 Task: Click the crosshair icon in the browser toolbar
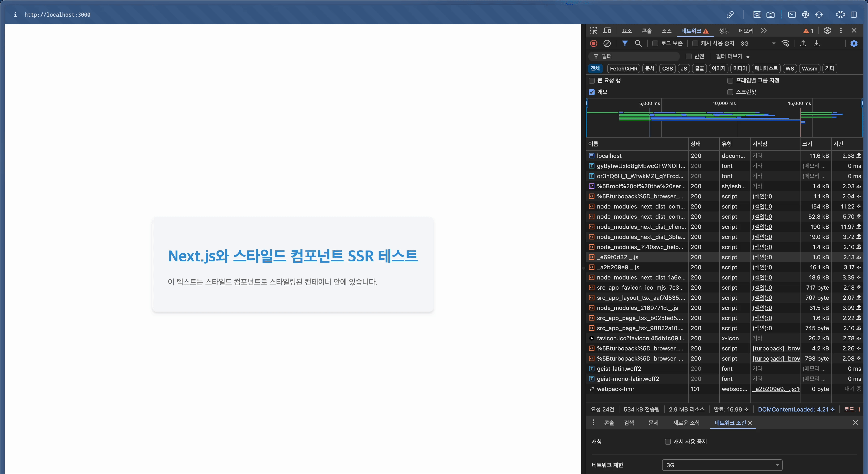click(819, 14)
